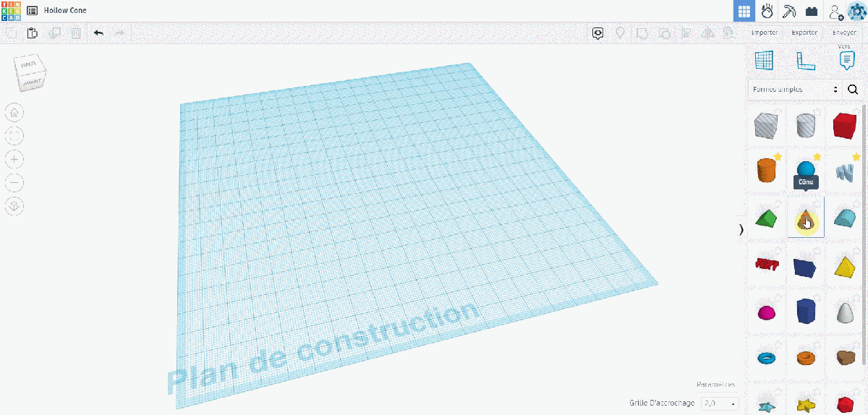Select the striped hole Cylinder shape
The image size is (868, 415).
(806, 126)
